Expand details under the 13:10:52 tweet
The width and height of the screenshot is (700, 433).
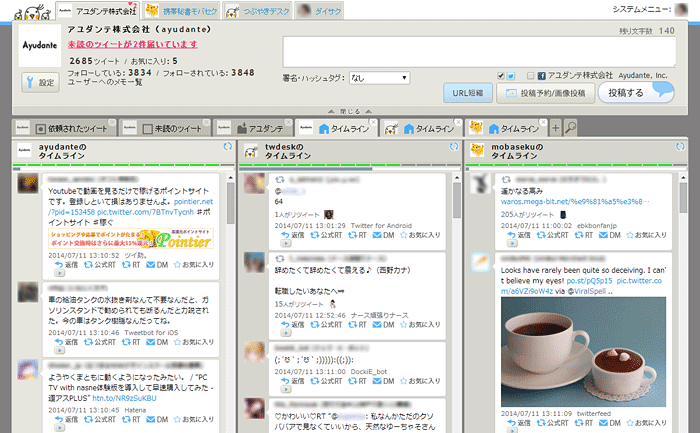59,273
